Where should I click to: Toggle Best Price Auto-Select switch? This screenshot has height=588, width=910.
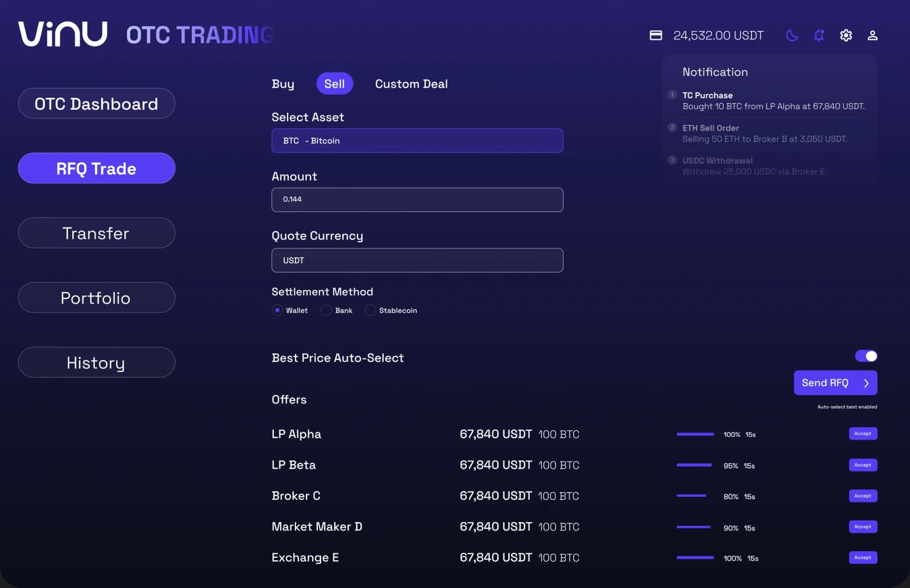866,356
